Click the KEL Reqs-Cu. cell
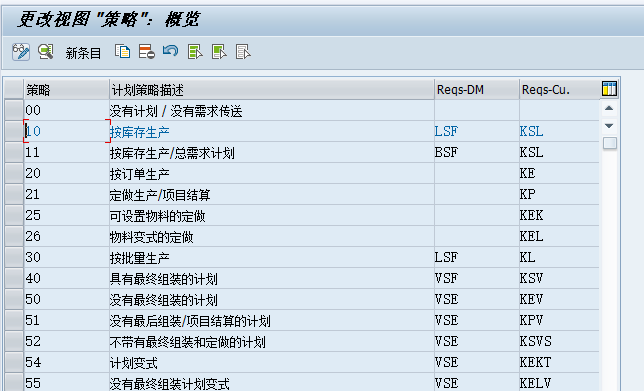644x391 pixels. click(559, 237)
